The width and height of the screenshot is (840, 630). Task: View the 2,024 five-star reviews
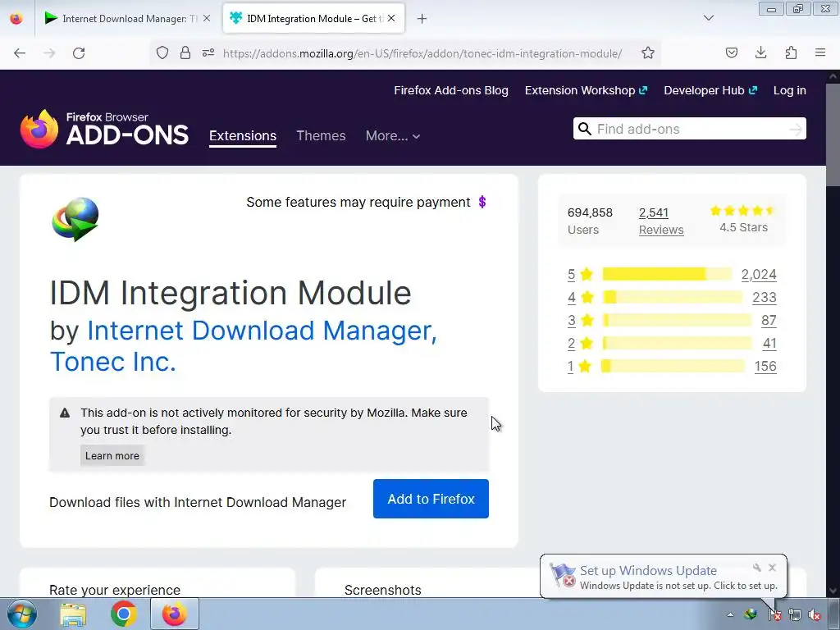[x=759, y=274]
